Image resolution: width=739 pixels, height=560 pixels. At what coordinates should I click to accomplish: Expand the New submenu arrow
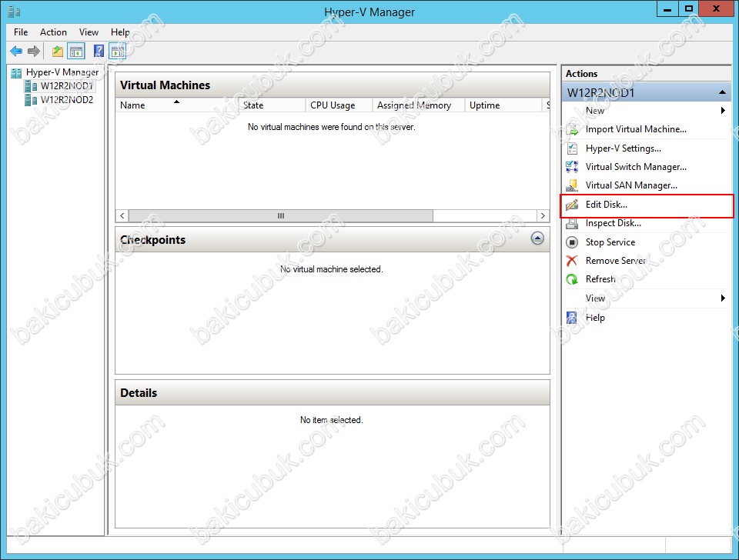(723, 111)
